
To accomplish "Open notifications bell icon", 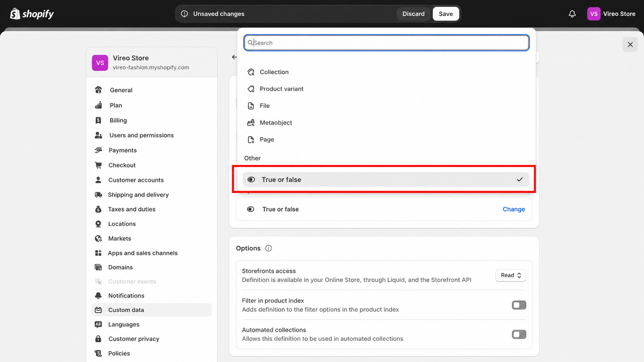I will pyautogui.click(x=572, y=14).
